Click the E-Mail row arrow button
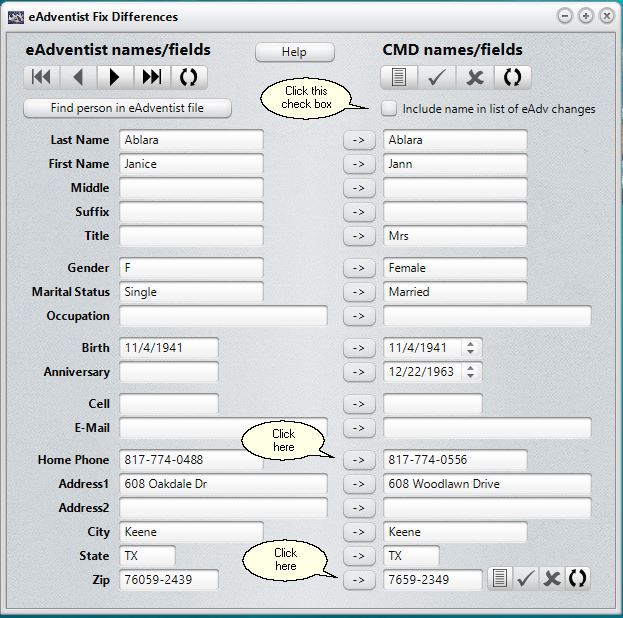623x618 pixels. [x=359, y=428]
